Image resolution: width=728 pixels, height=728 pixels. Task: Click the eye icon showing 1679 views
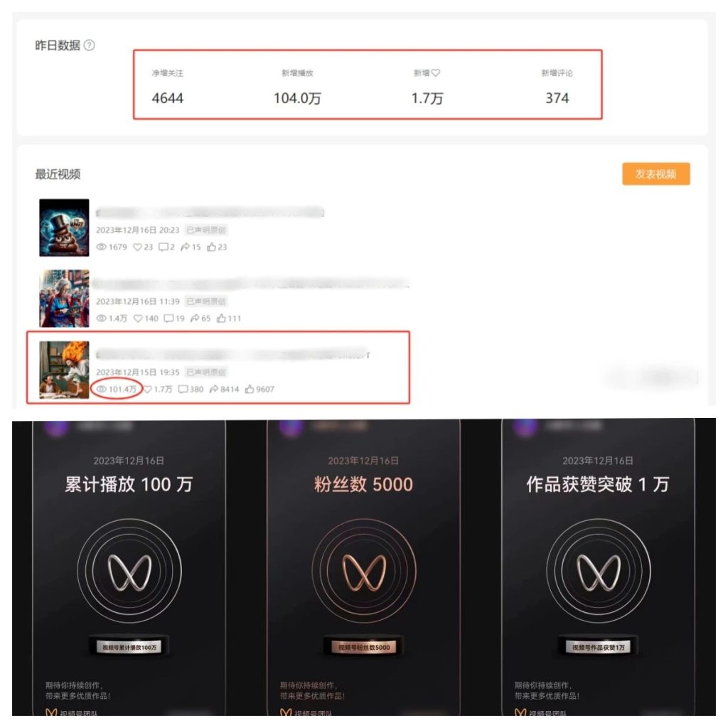tap(101, 247)
